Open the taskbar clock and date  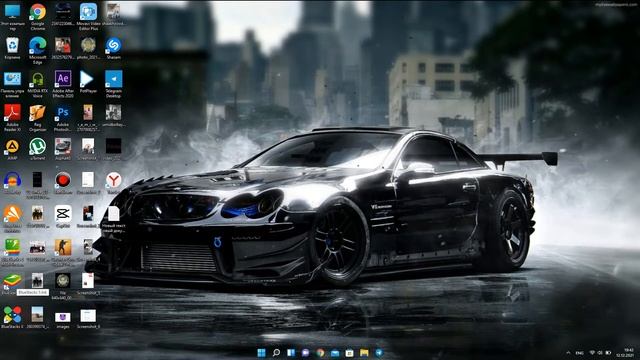pyautogui.click(x=625, y=353)
